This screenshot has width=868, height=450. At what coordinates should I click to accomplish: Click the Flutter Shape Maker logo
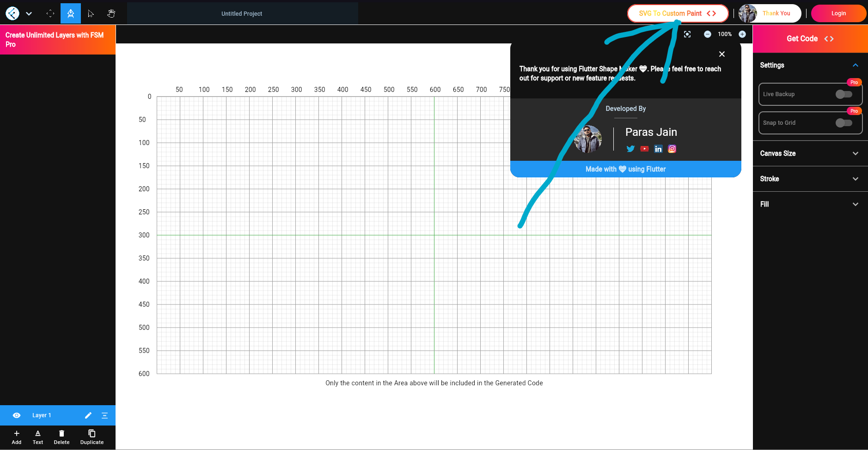pyautogui.click(x=12, y=13)
